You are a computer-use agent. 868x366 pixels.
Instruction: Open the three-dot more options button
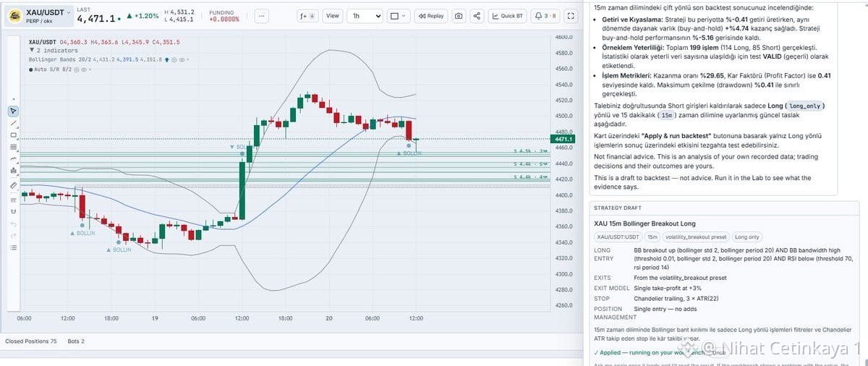click(261, 15)
